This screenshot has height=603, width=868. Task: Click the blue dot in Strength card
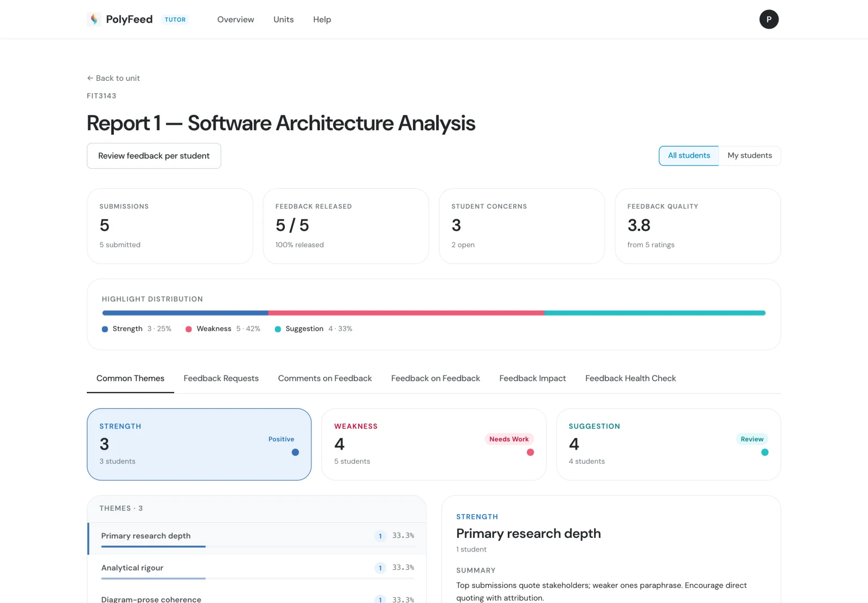pos(295,452)
